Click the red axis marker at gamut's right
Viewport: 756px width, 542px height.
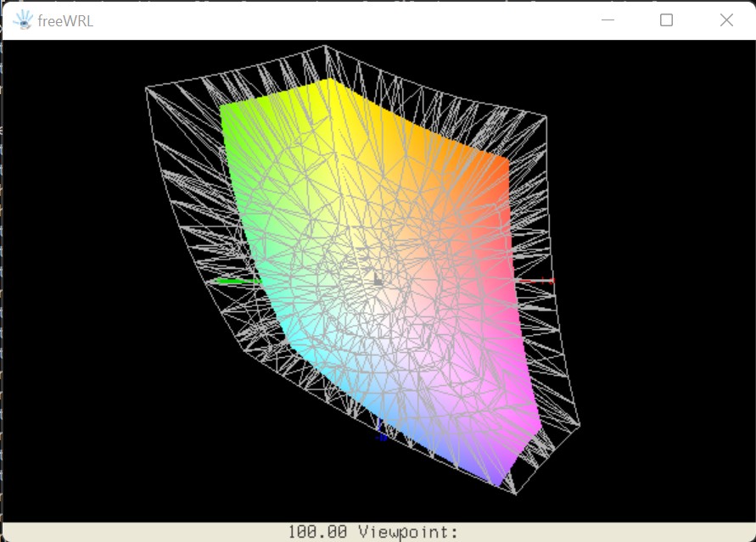536,281
